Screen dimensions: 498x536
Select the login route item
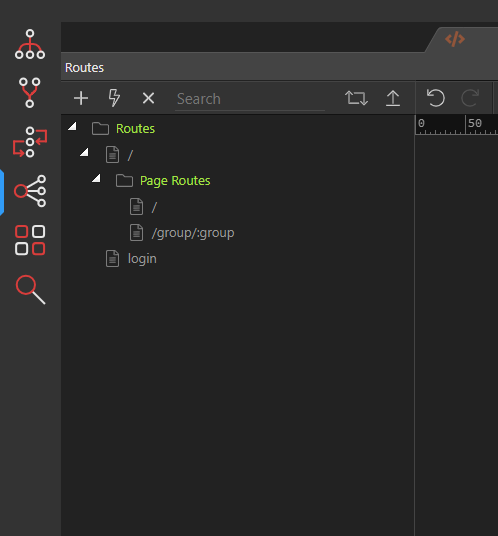(142, 259)
